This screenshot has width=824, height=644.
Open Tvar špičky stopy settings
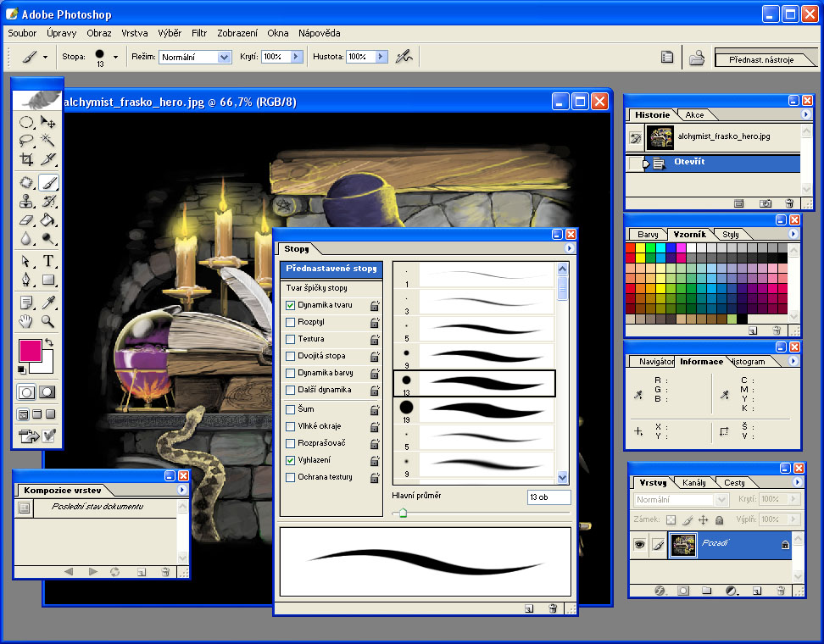point(317,288)
